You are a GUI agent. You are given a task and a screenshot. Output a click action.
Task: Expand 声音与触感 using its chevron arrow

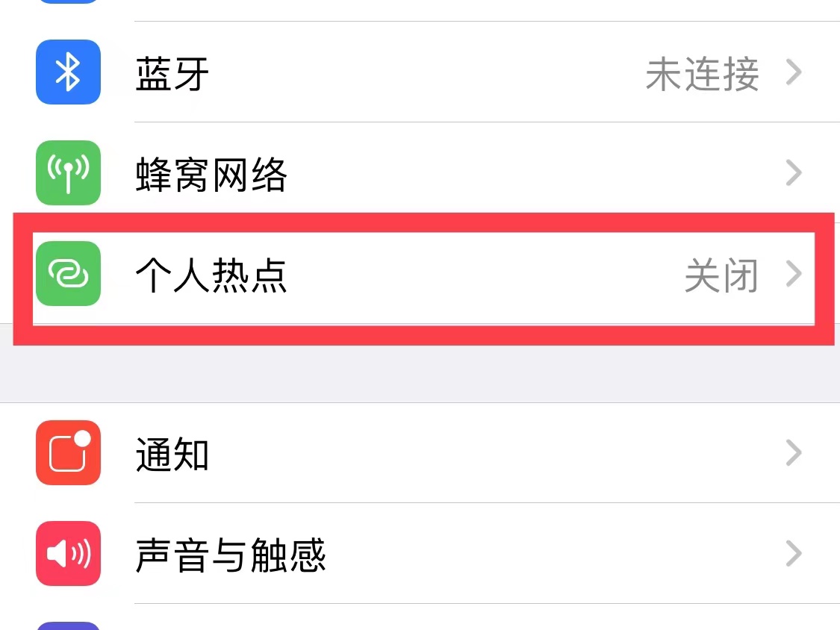pos(794,553)
